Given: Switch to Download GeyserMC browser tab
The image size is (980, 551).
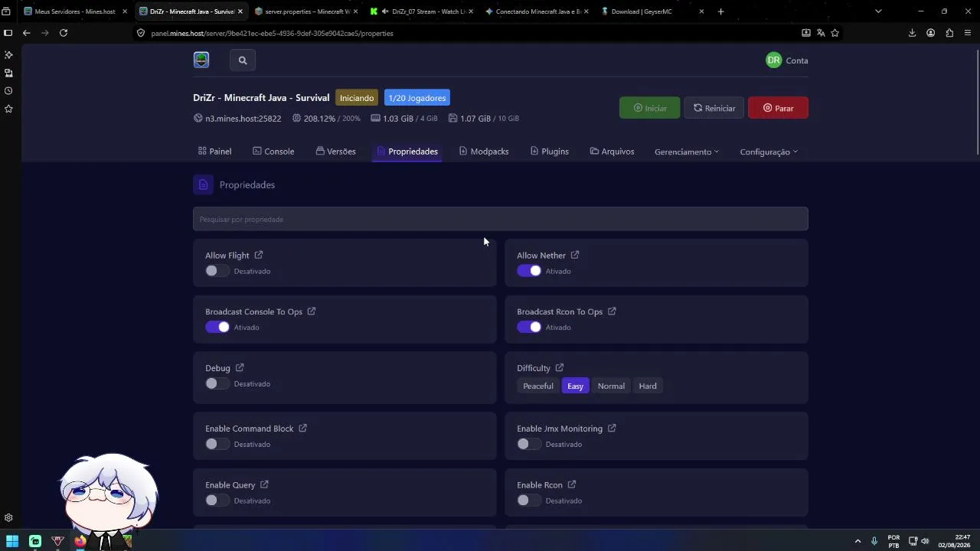Looking at the screenshot, I should click(653, 11).
